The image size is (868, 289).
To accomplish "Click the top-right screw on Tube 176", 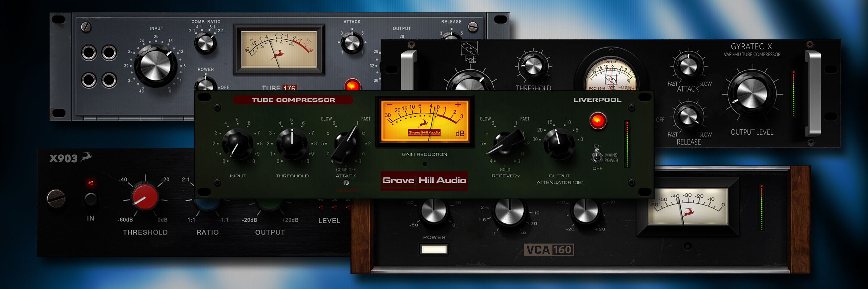I will [473, 27].
